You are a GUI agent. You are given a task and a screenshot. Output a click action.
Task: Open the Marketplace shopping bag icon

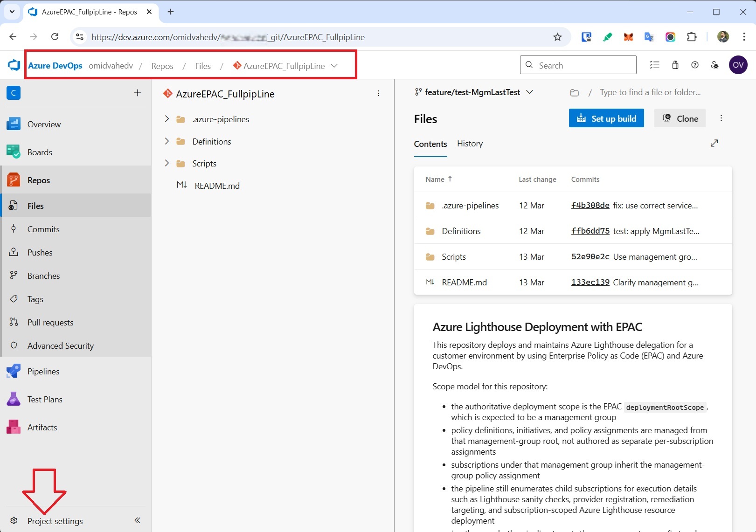tap(675, 65)
